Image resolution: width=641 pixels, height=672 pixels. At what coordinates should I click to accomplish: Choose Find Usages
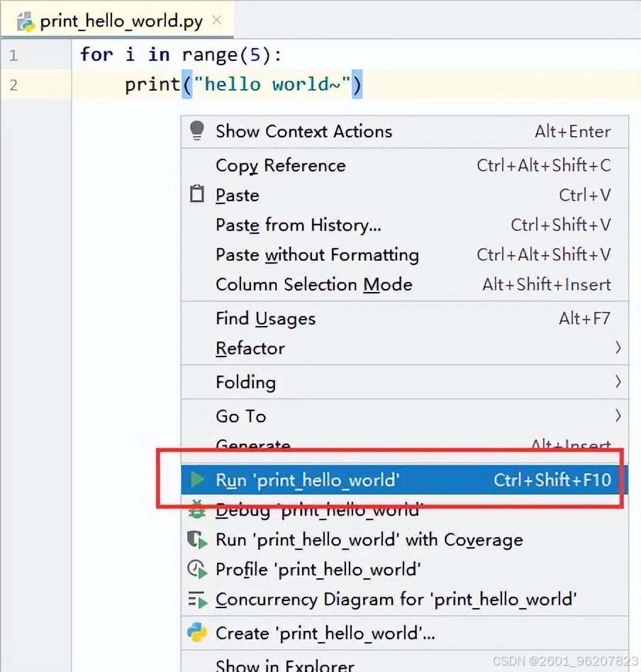click(405, 318)
